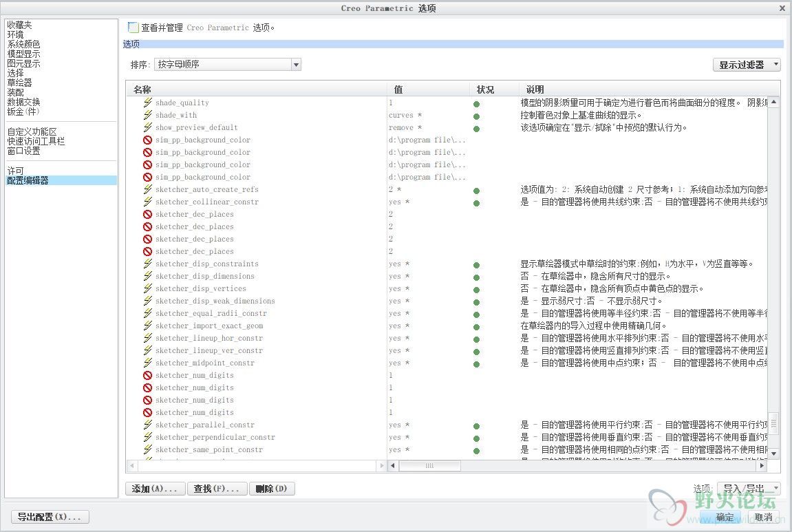
Task: Select 选择 in the left sidebar
Action: [x=15, y=73]
